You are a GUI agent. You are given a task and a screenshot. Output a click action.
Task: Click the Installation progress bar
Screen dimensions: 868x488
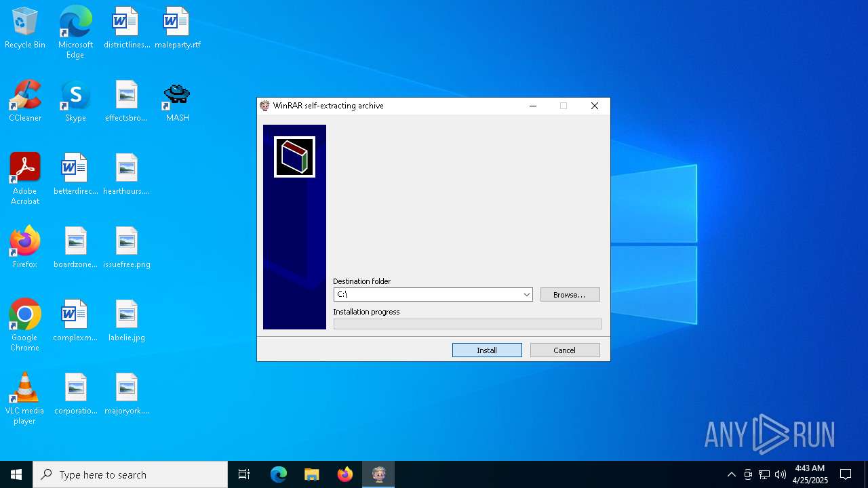pos(467,324)
